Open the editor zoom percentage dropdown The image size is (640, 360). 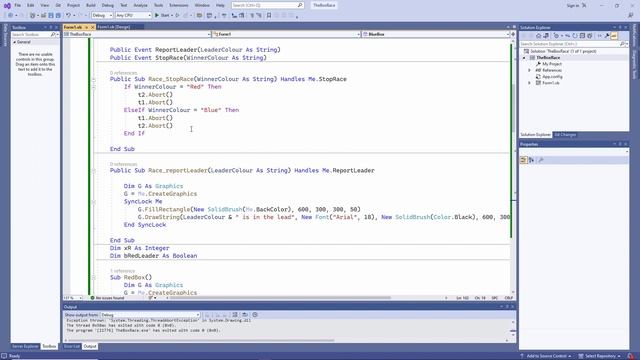click(x=73, y=298)
